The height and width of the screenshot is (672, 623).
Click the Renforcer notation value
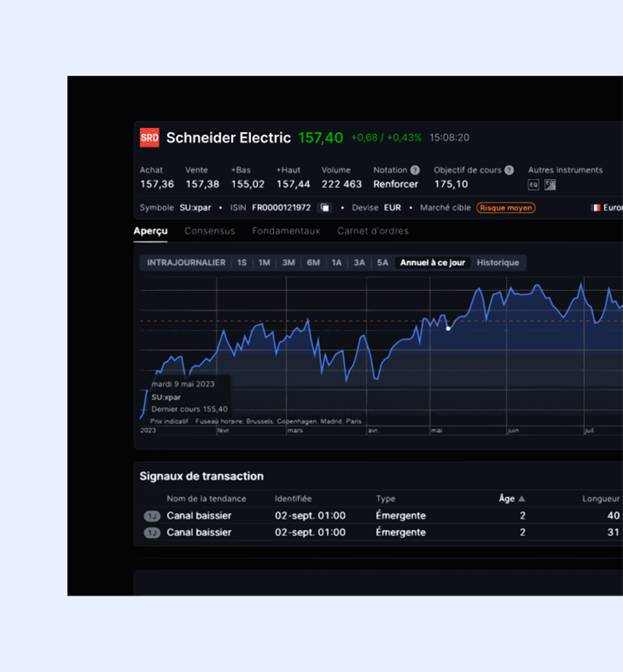click(x=395, y=184)
